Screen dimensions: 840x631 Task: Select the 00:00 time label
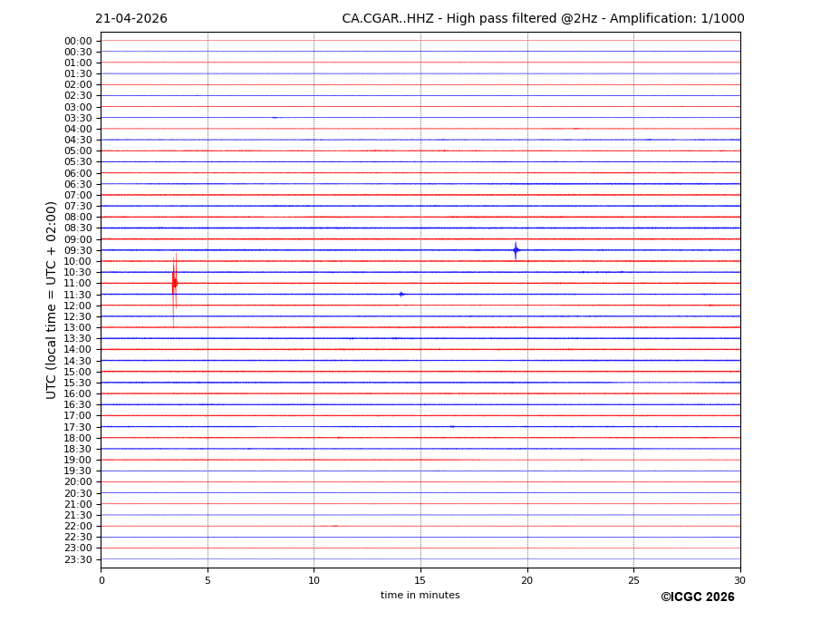(78, 41)
